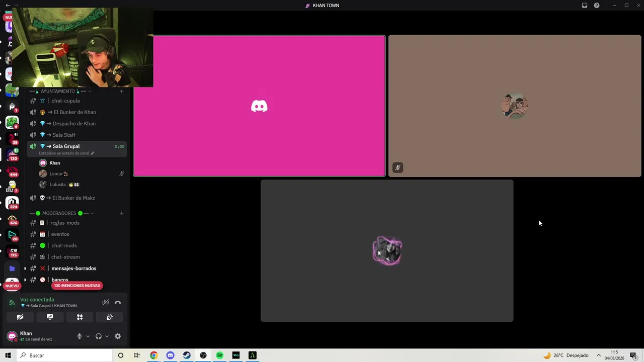This screenshot has height=362, width=644.
Task: Open Steam from the taskbar
Action: click(187, 355)
